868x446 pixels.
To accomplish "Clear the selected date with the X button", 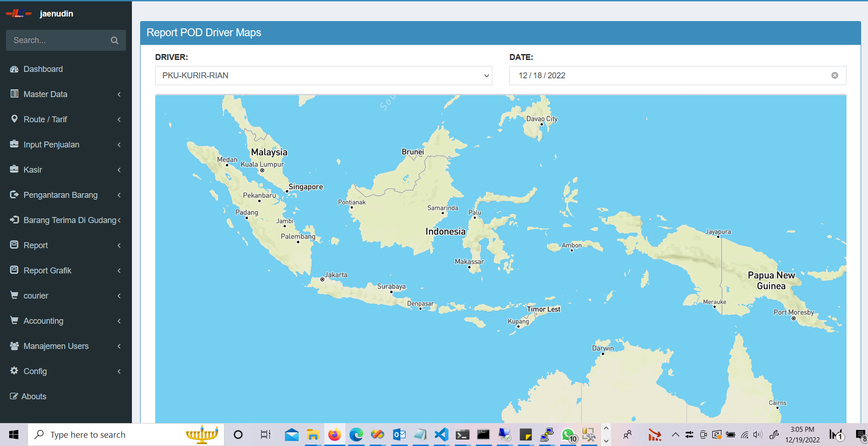I will pos(835,76).
